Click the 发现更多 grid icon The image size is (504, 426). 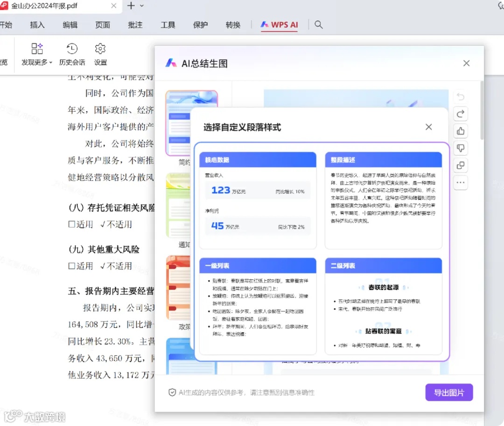coord(37,48)
